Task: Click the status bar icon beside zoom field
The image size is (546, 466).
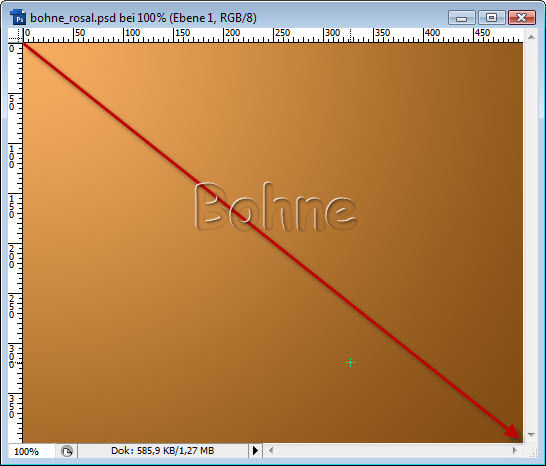Action: point(67,451)
